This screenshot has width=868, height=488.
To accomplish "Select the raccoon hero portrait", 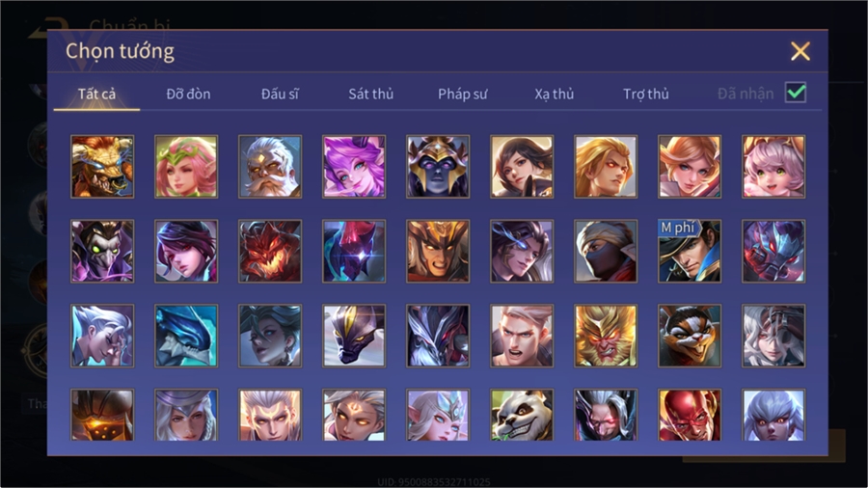I will pyautogui.click(x=690, y=336).
